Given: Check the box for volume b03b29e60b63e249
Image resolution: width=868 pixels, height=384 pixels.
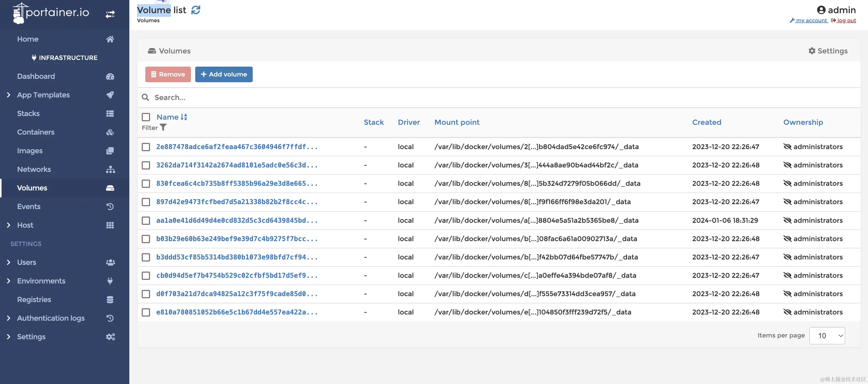Looking at the screenshot, I should tap(146, 239).
